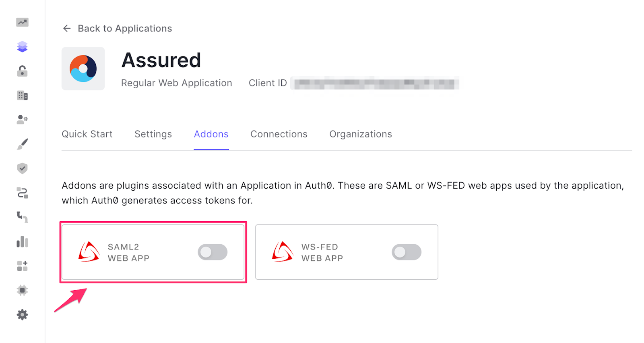
Task: Open the Auth Pipeline icon in sidebar
Action: [x=23, y=217]
